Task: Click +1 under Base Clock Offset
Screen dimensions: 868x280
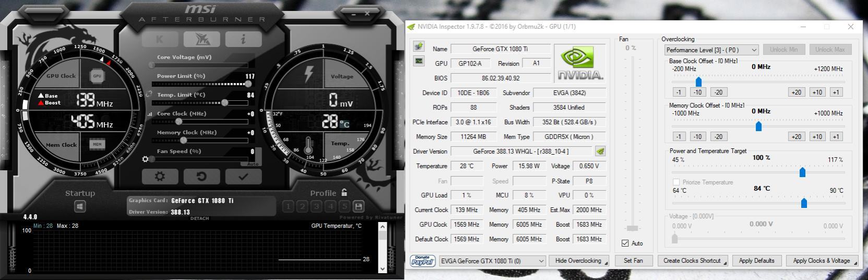Action: point(836,92)
